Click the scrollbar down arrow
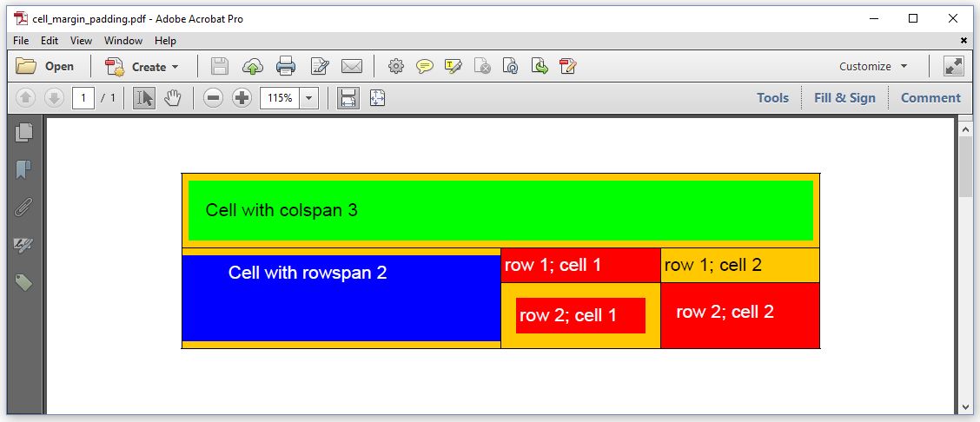Viewport: 980px width, 422px height. coord(964,406)
